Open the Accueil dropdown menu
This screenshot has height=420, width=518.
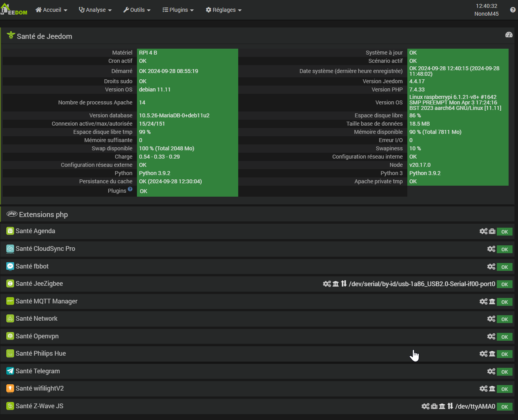(51, 10)
